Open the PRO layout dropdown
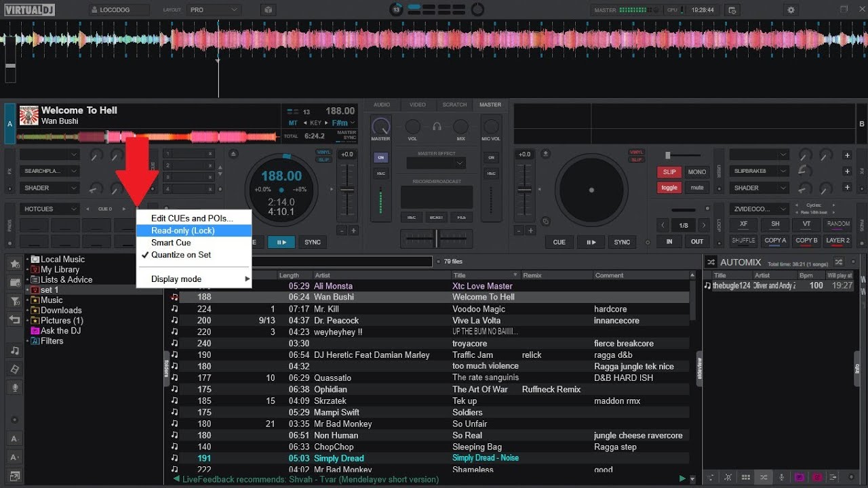The image size is (868, 488). (x=214, y=10)
